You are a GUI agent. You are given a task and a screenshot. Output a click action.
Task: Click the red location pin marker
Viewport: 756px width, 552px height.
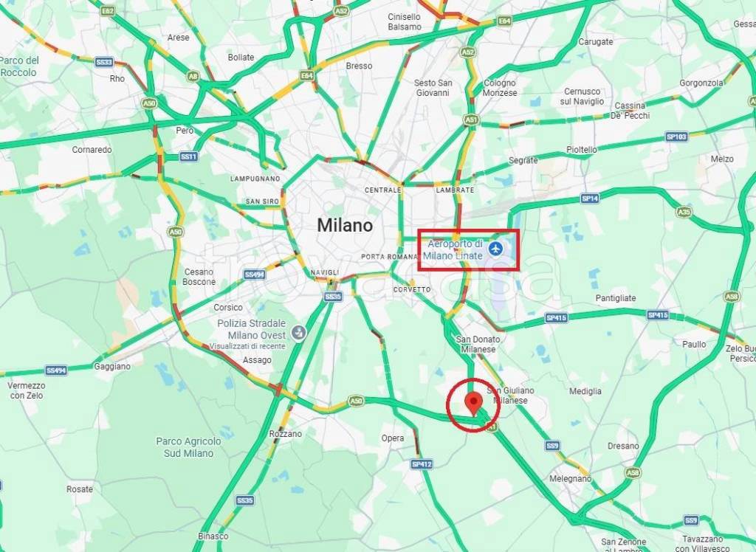(x=474, y=404)
